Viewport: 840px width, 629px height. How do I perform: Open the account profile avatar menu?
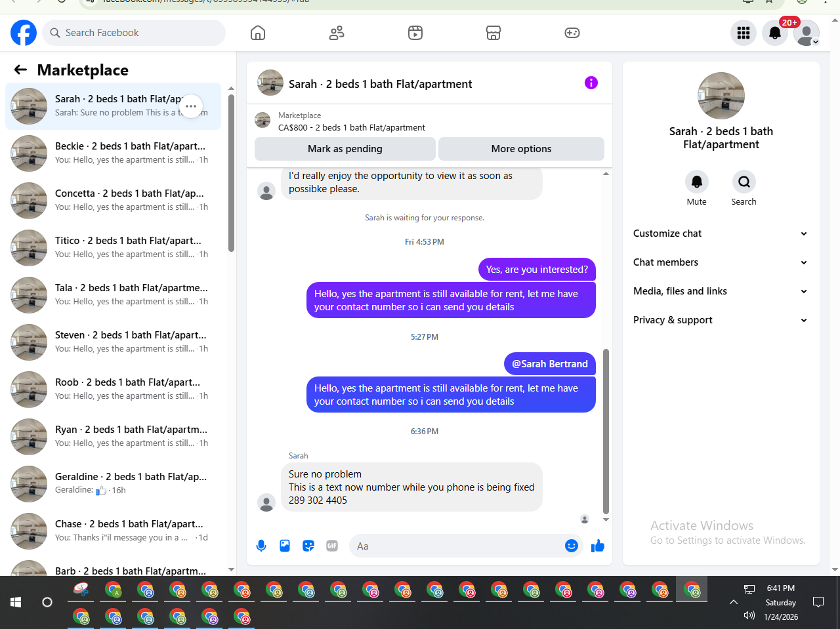click(x=807, y=33)
